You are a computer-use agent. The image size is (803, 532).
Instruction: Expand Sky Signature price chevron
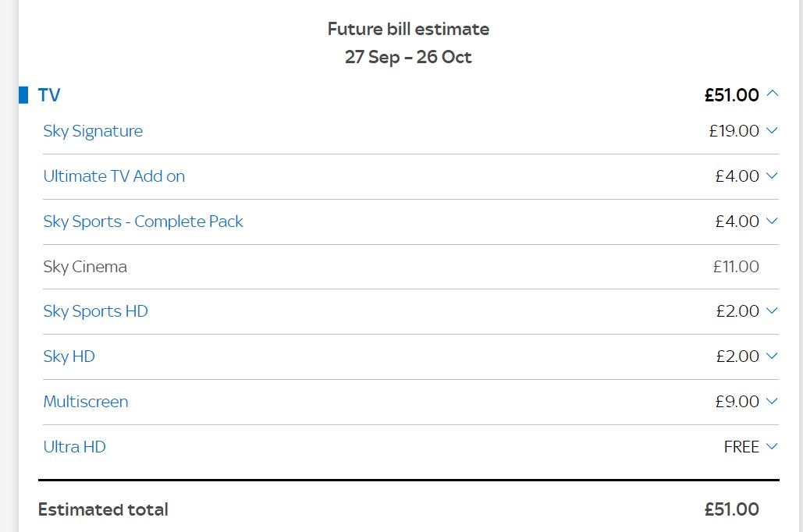tap(772, 130)
